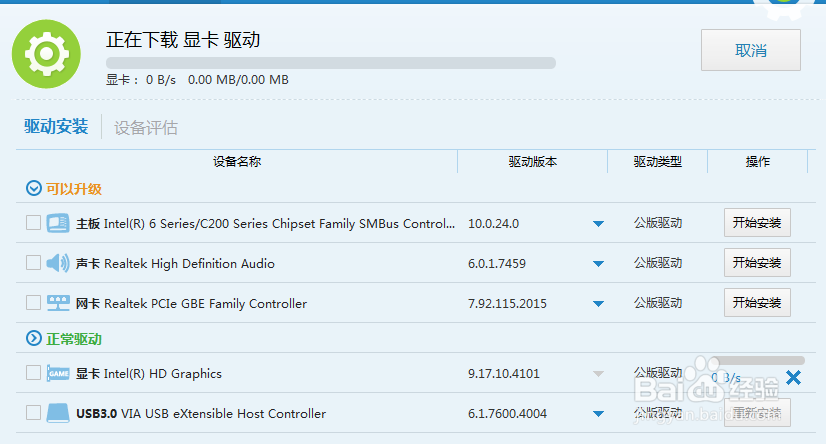The width and height of the screenshot is (826, 444).
Task: Click 重新安装 for USB3.0 driver
Action: 757,412
